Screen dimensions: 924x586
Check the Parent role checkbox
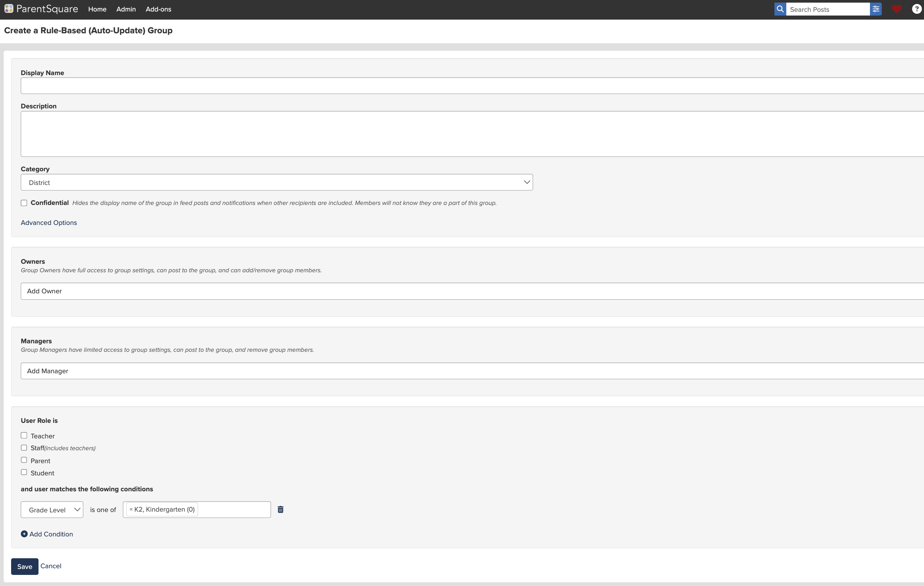point(24,460)
